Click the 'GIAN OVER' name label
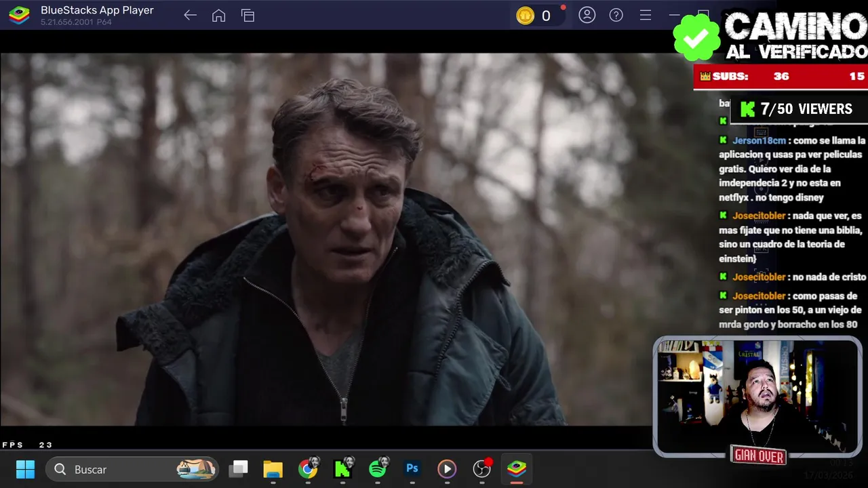Image resolution: width=868 pixels, height=488 pixels. [x=759, y=456]
